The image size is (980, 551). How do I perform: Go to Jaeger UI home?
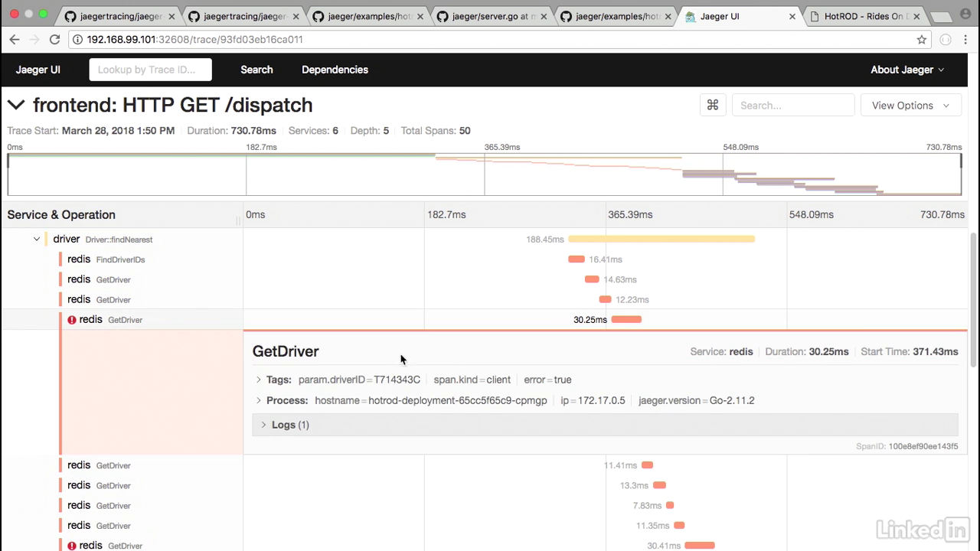click(x=38, y=70)
